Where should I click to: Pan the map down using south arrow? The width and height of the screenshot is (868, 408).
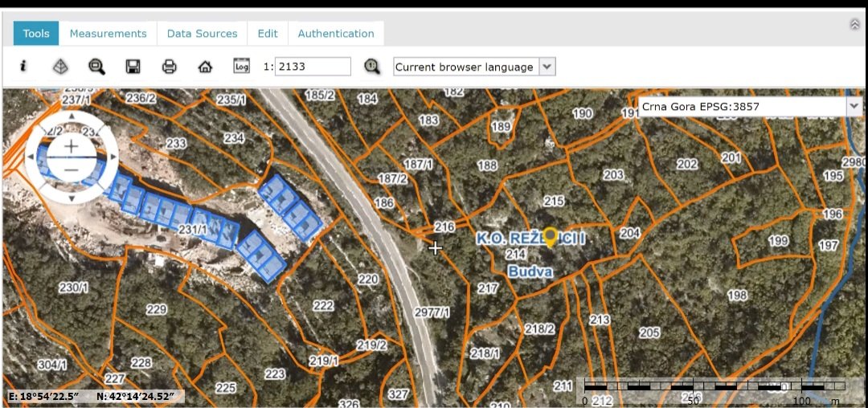tap(72, 198)
